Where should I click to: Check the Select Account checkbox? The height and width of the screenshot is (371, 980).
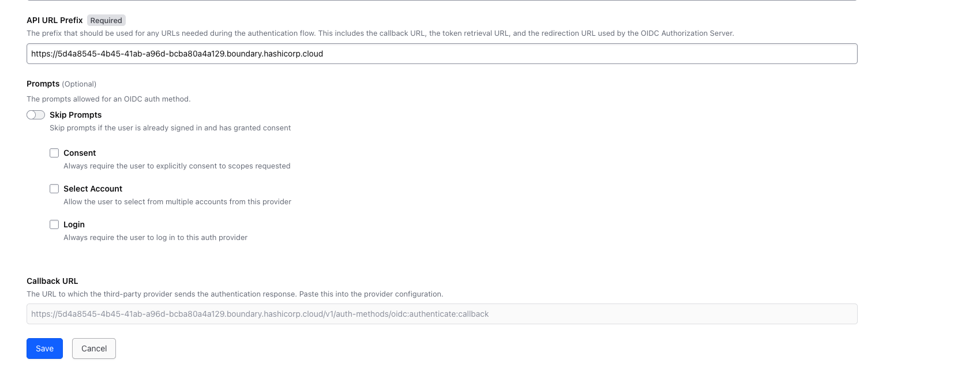pos(54,189)
